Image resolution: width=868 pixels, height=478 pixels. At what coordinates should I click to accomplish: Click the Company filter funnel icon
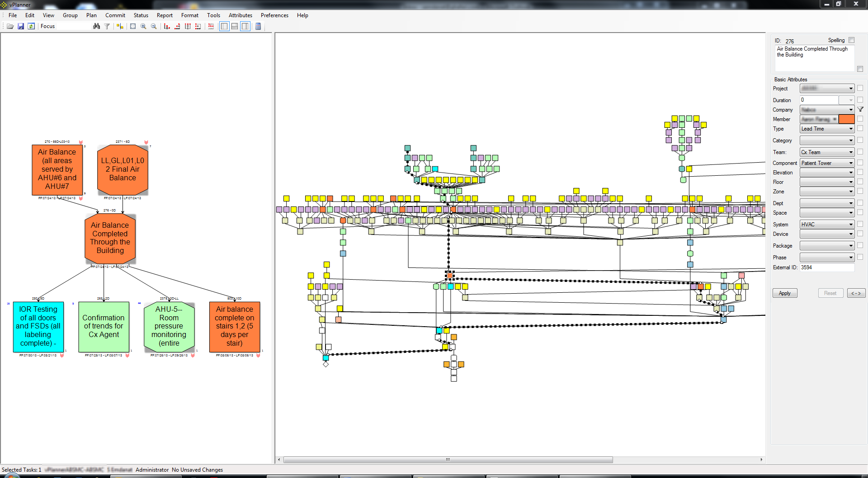861,109
